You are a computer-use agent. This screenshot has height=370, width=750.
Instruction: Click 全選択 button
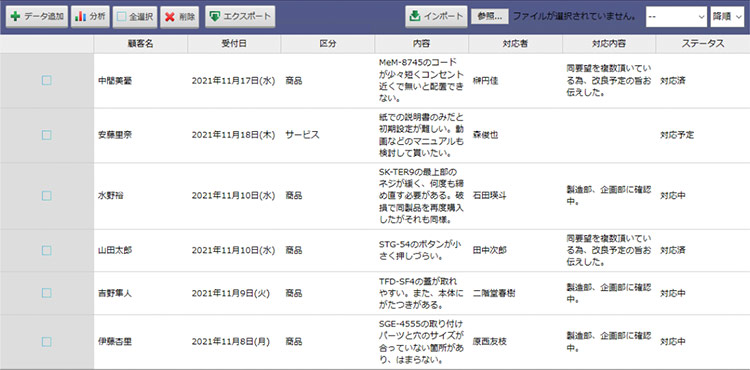coord(135,16)
